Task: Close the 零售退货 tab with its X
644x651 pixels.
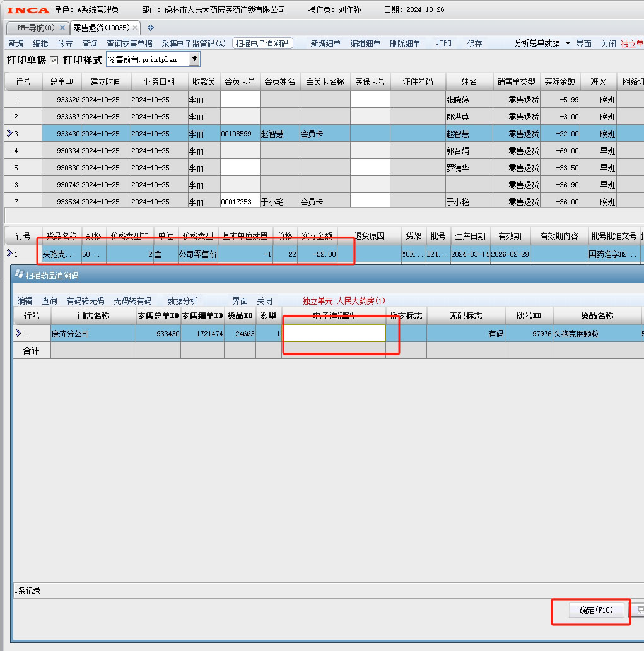Action: (135, 28)
